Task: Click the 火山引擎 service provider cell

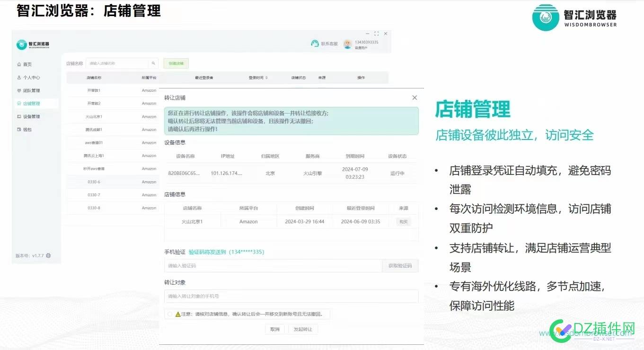Action: [312, 174]
